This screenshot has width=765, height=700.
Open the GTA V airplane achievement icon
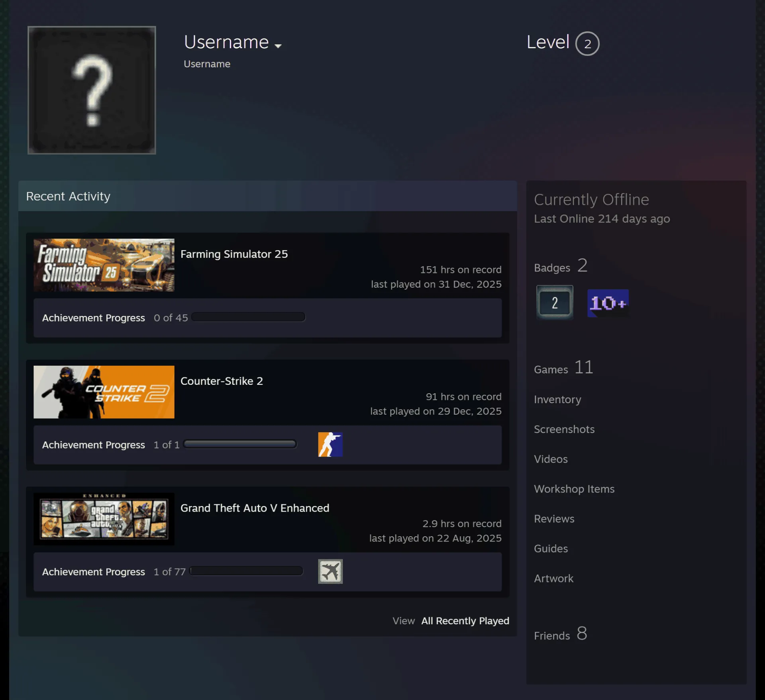[330, 571]
